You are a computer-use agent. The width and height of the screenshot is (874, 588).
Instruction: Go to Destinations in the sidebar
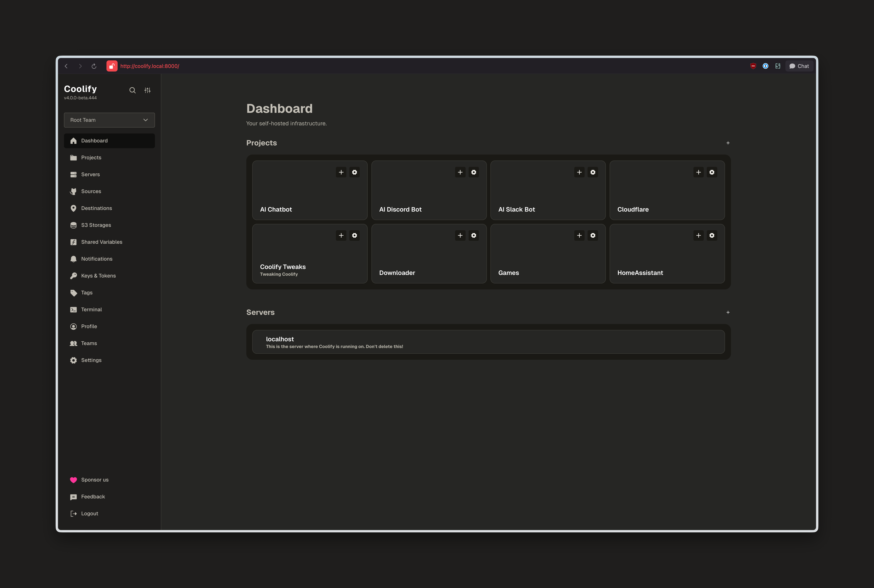point(96,208)
